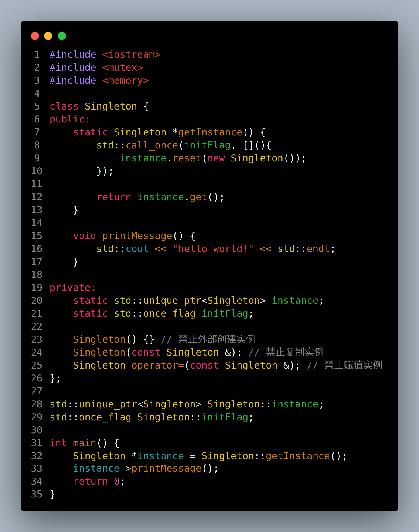This screenshot has width=419, height=532.
Task: Click 'call_once' on line 8
Action: click(x=152, y=145)
